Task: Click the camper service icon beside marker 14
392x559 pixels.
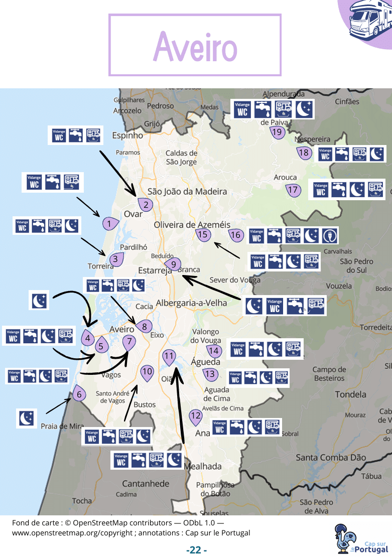Action: coord(293,349)
